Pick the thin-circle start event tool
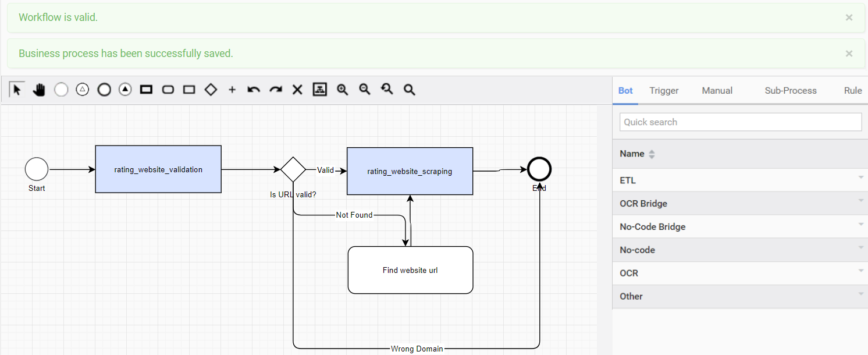868x355 pixels. click(61, 90)
